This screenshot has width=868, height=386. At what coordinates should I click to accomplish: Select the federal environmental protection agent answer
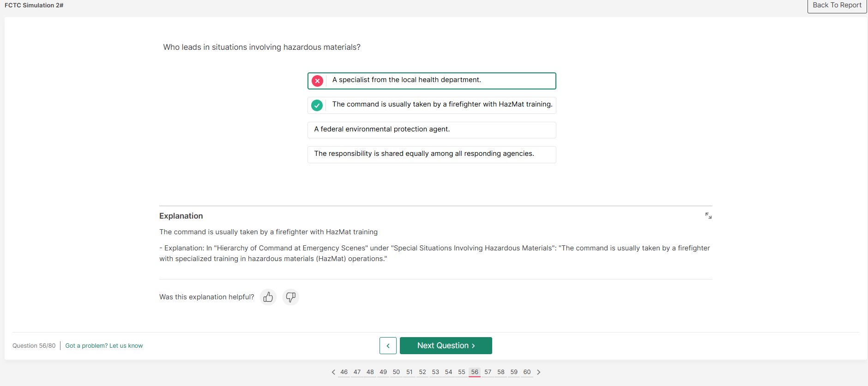[x=431, y=130]
